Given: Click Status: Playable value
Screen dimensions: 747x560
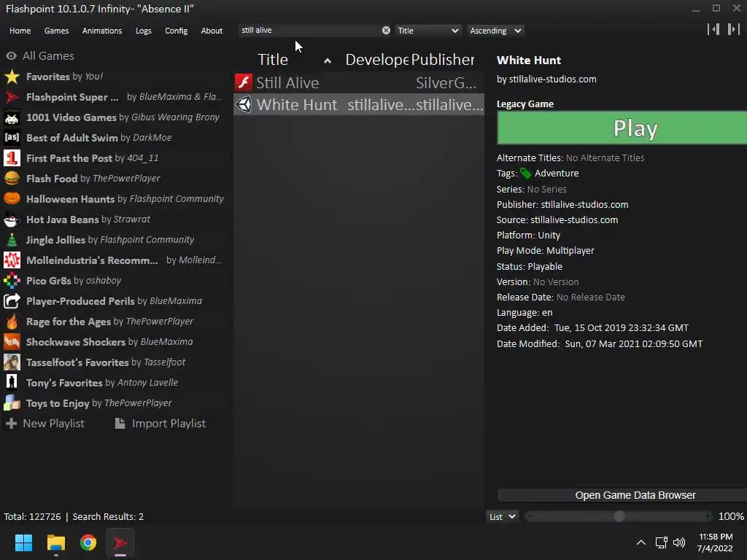Looking at the screenshot, I should [x=545, y=267].
